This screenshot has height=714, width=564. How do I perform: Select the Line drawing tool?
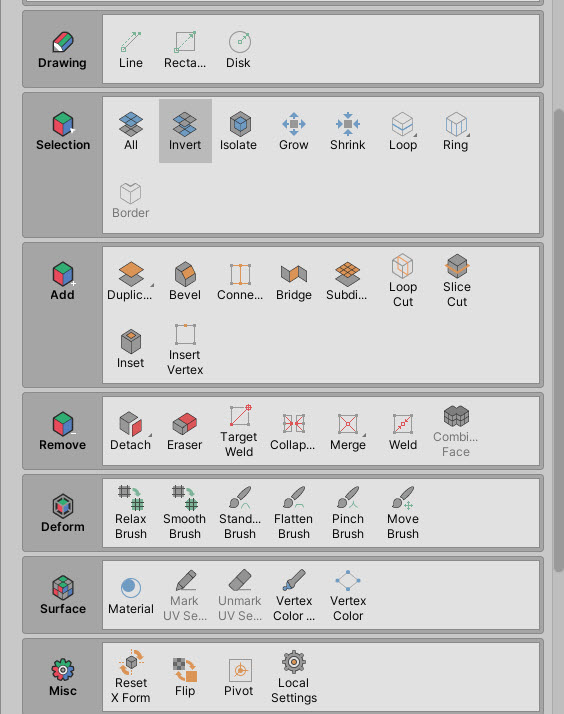pyautogui.click(x=131, y=50)
